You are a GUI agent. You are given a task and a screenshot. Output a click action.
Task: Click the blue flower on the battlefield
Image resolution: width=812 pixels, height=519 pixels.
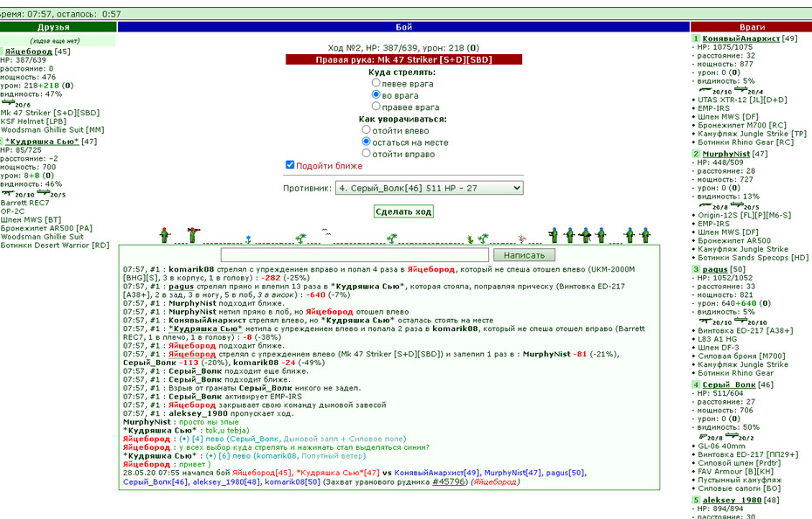pos(248,239)
